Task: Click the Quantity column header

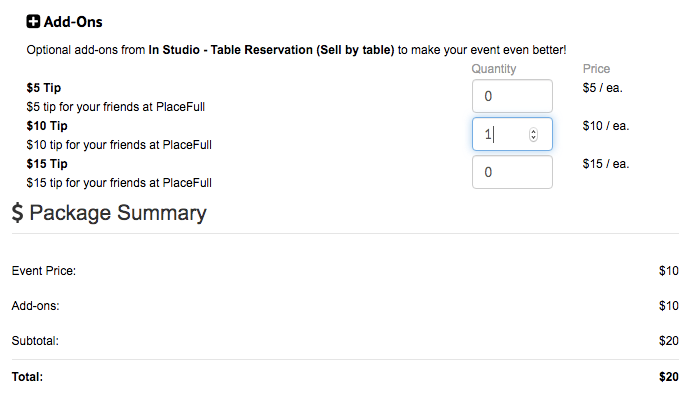Action: (x=494, y=69)
